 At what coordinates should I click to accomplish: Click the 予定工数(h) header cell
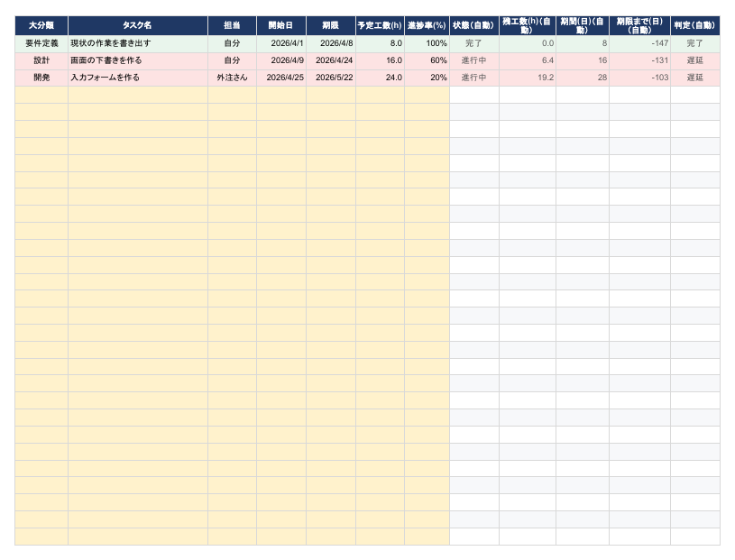coord(380,25)
